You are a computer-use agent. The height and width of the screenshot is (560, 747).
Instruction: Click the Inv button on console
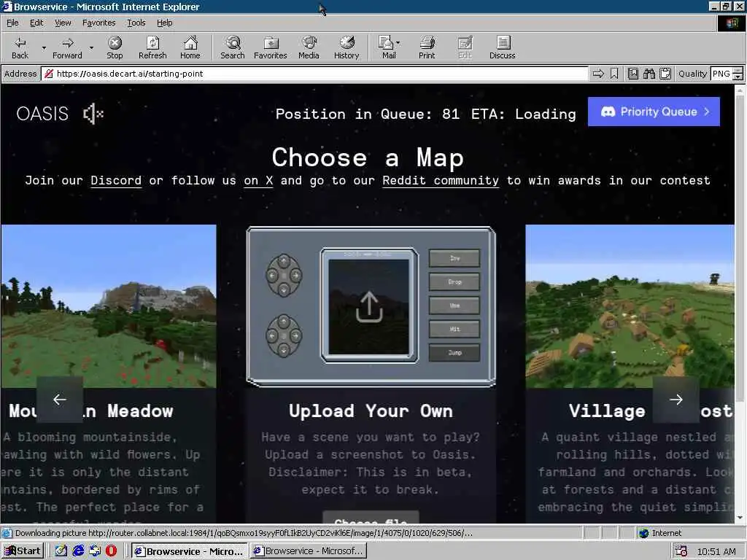(x=454, y=258)
